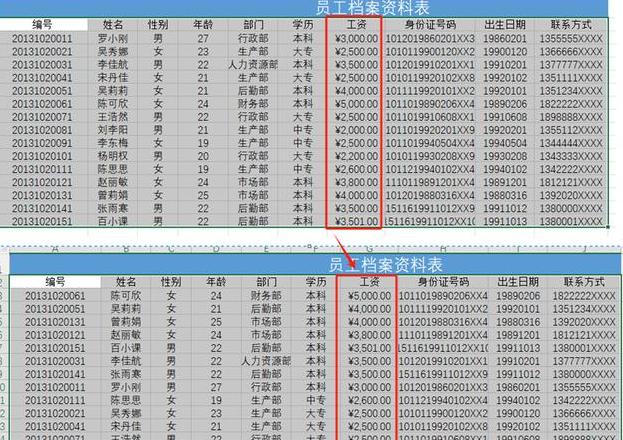Image resolution: width=623 pixels, height=440 pixels.
Task: Select ¥5,000.00 salary in upper table
Action: pyautogui.click(x=356, y=104)
